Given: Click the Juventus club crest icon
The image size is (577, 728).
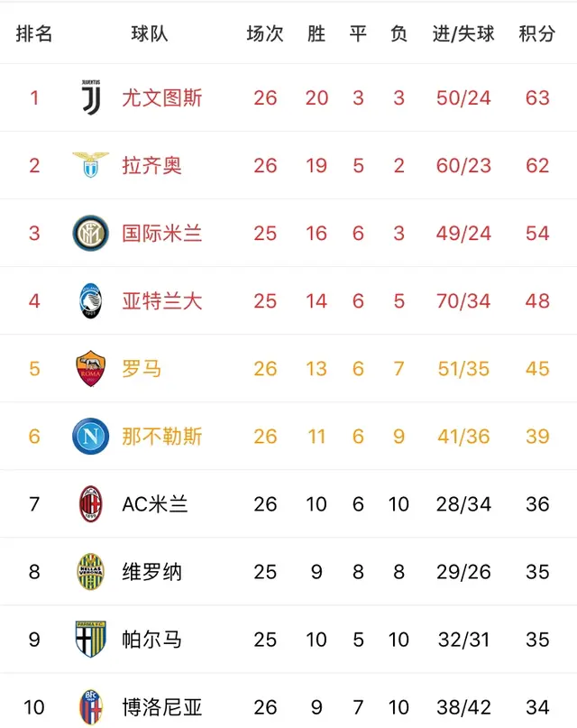Looking at the screenshot, I should [91, 97].
